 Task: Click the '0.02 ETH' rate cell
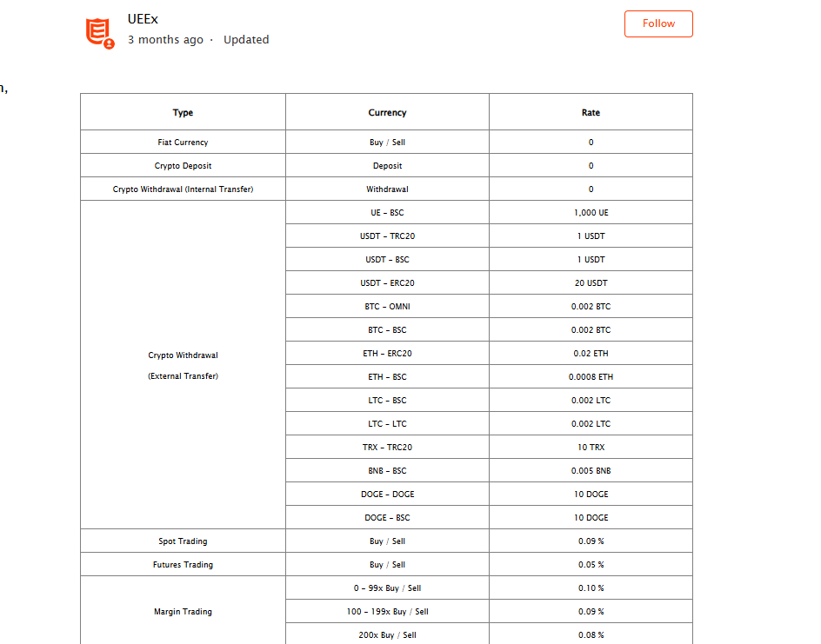[591, 354]
